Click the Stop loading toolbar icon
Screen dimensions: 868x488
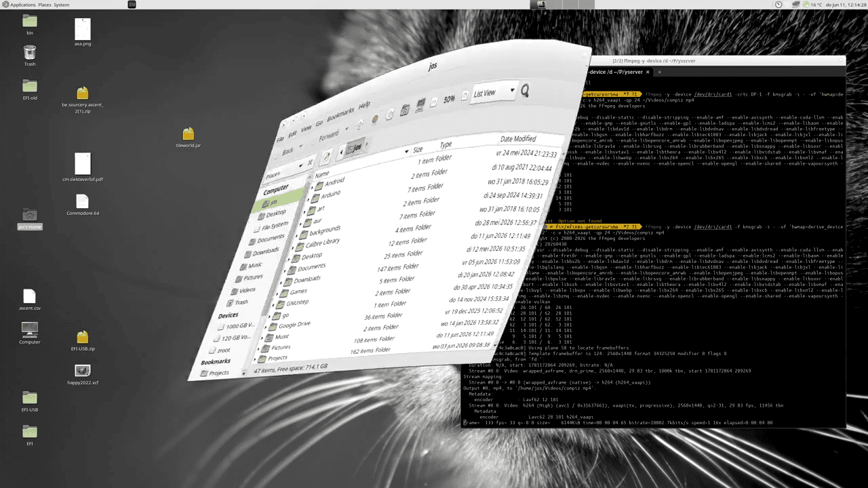[x=375, y=119]
